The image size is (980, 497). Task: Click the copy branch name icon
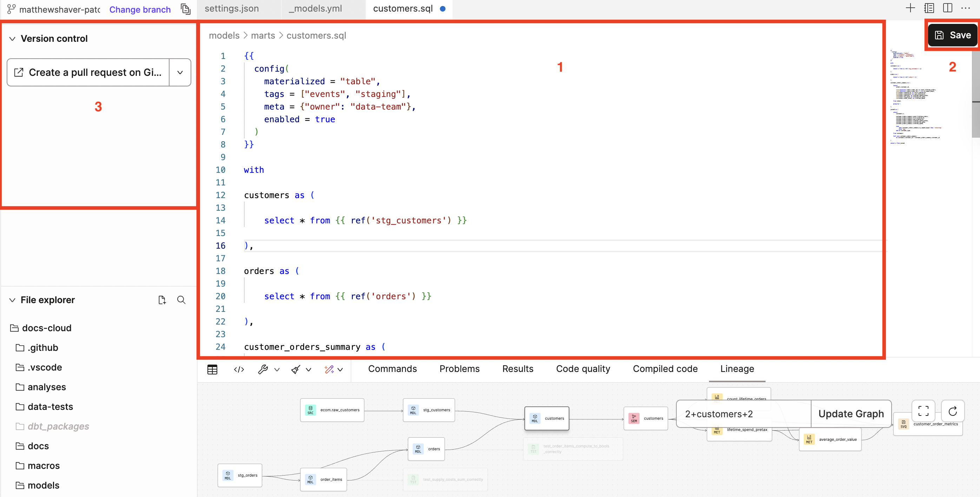tap(186, 9)
